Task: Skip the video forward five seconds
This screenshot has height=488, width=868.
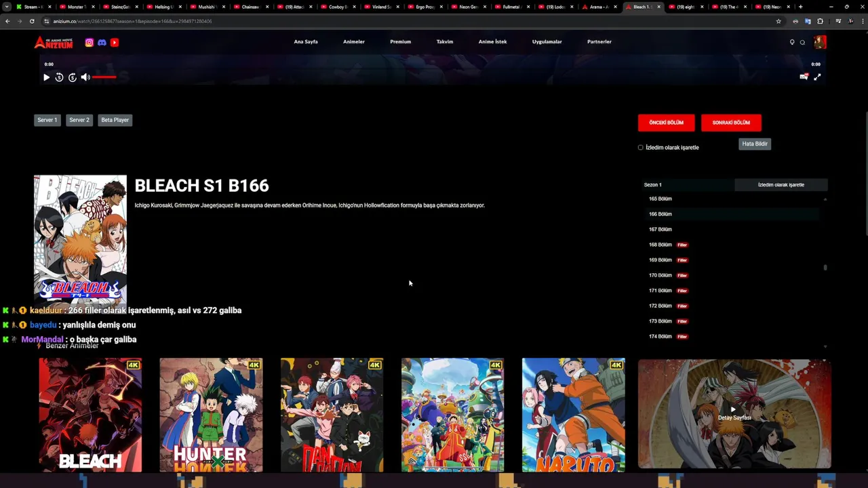Action: tap(73, 77)
